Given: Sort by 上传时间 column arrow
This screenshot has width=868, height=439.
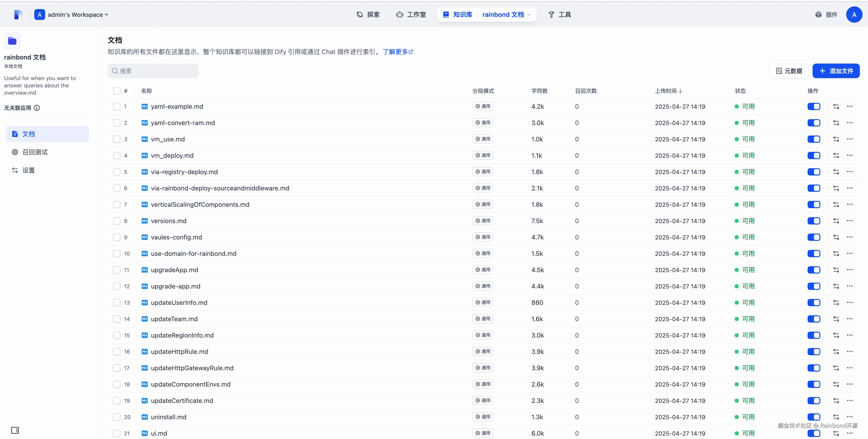Looking at the screenshot, I should [x=680, y=91].
